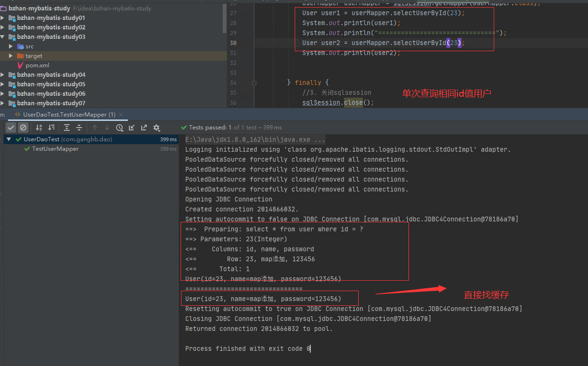This screenshot has width=588, height=366.
Task: Expand the bzhan-mybatis-study07 module
Action: [x=3, y=103]
